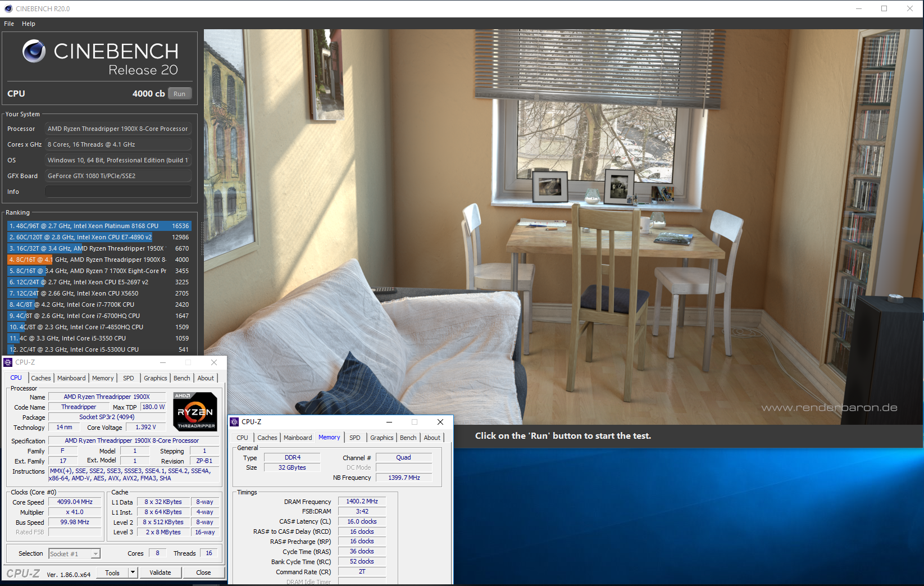924x586 pixels.
Task: Select ranking entry Xeon Platinum 8168
Action: (99, 226)
